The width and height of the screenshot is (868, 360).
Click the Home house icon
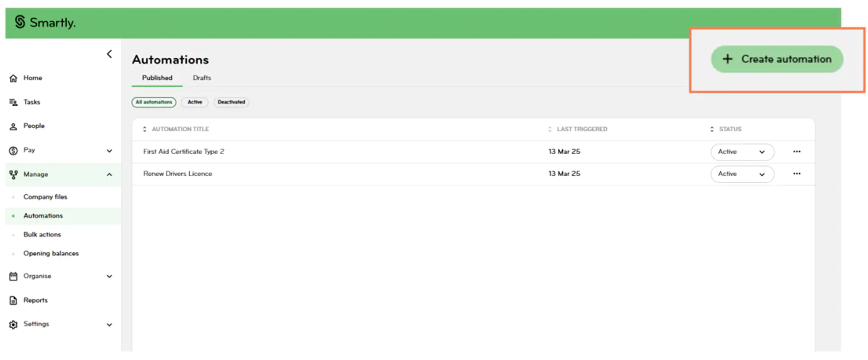tap(13, 78)
